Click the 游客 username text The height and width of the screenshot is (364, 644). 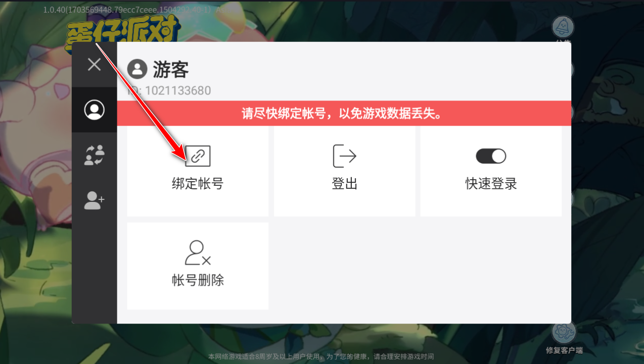171,70
